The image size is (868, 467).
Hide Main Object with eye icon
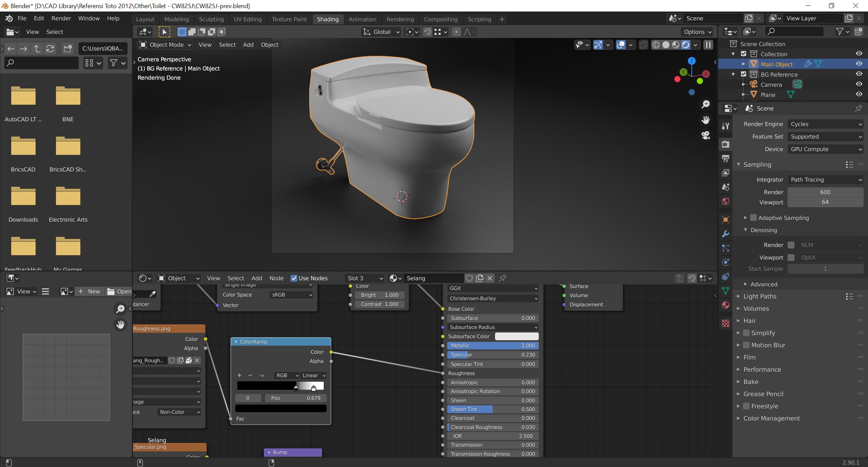859,64
